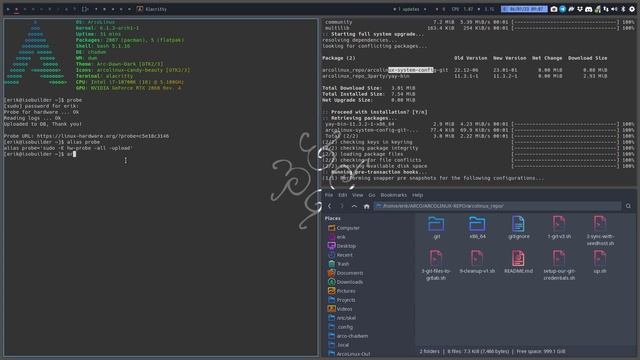This screenshot has height=360, width=640.
Task: Select the .gitignore file icon
Action: tap(518, 224)
